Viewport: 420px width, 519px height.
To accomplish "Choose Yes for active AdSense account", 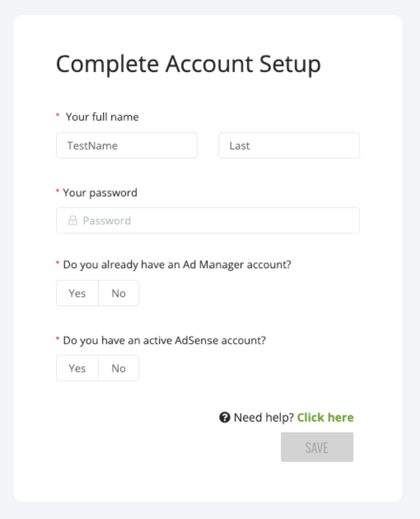I will pyautogui.click(x=78, y=368).
